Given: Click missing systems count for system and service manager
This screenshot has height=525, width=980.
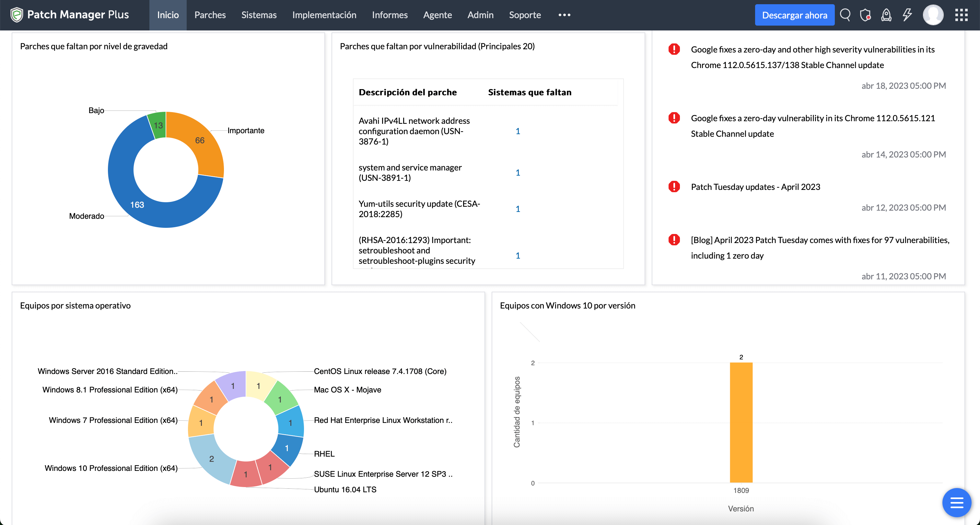Looking at the screenshot, I should (x=518, y=173).
